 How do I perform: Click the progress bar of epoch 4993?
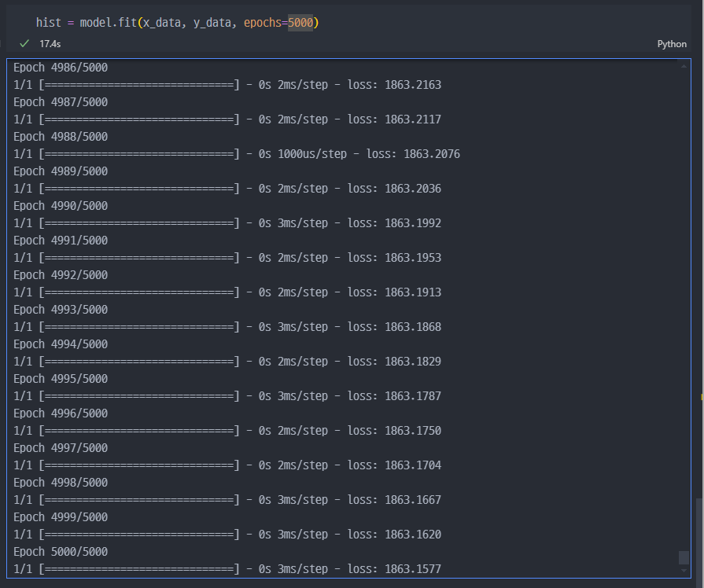pyautogui.click(x=139, y=327)
